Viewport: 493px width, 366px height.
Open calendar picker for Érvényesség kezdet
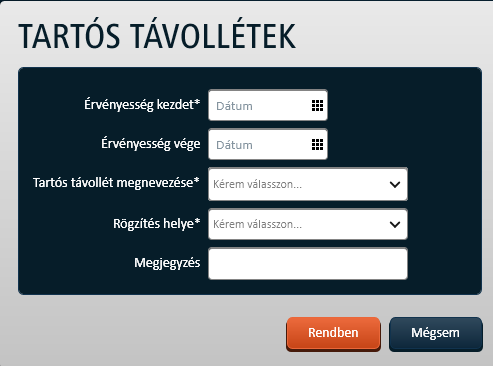(x=317, y=106)
